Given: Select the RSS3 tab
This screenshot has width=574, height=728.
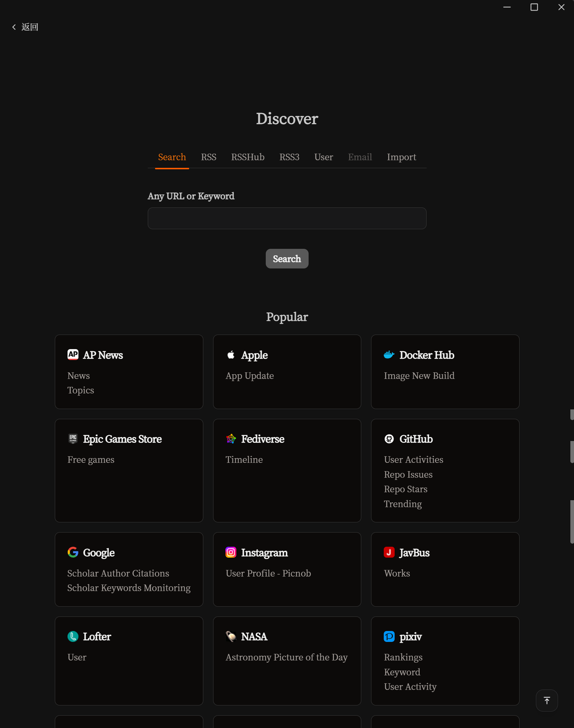Looking at the screenshot, I should coord(289,157).
